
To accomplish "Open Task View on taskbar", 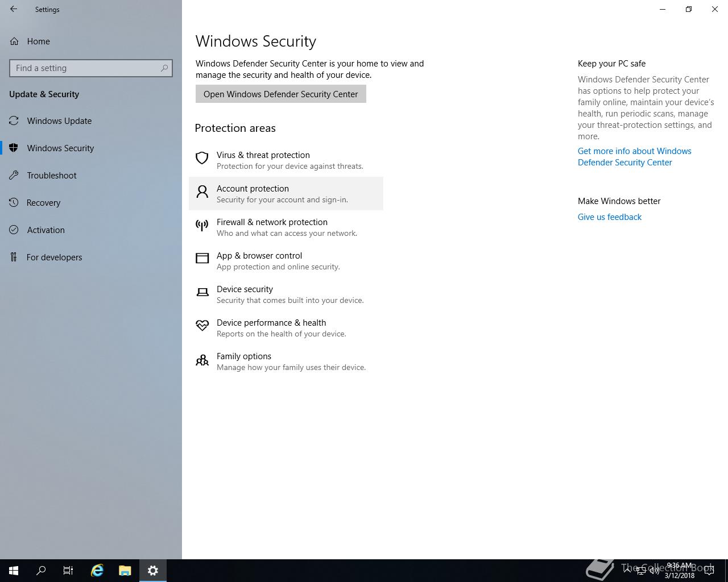I will click(x=68, y=571).
